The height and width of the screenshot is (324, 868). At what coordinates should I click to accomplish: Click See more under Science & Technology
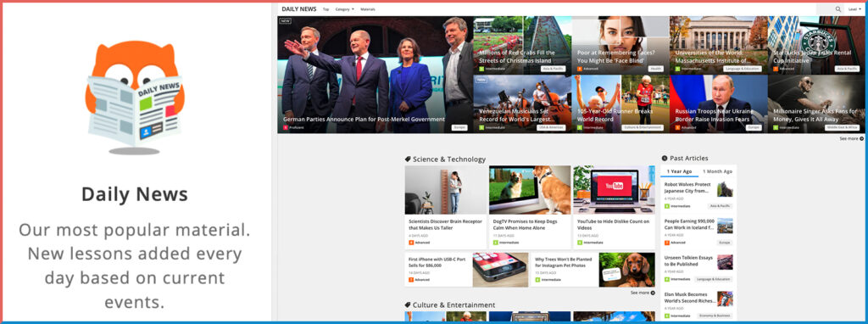coord(640,293)
